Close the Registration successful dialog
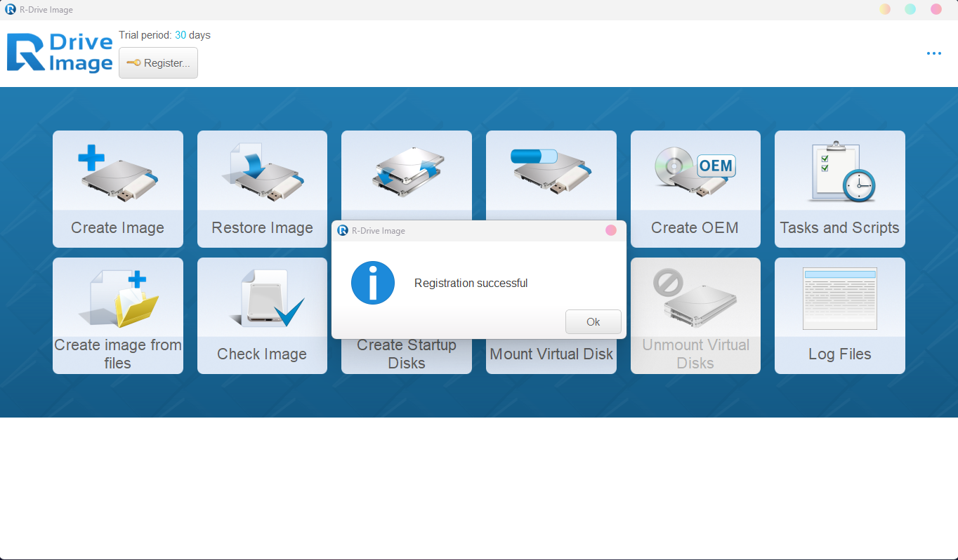Screen dimensions: 958x560 coord(611,230)
